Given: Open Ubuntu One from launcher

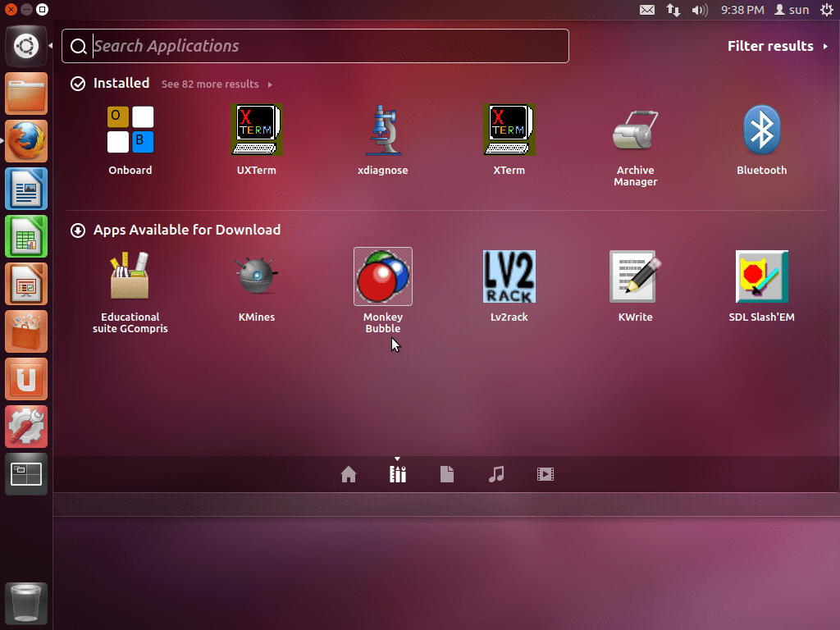Looking at the screenshot, I should [x=26, y=379].
